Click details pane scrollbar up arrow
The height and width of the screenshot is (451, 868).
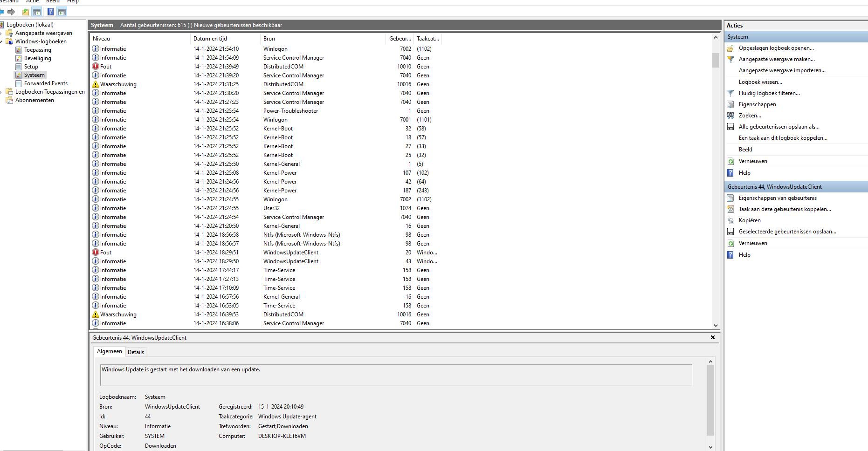pyautogui.click(x=710, y=362)
